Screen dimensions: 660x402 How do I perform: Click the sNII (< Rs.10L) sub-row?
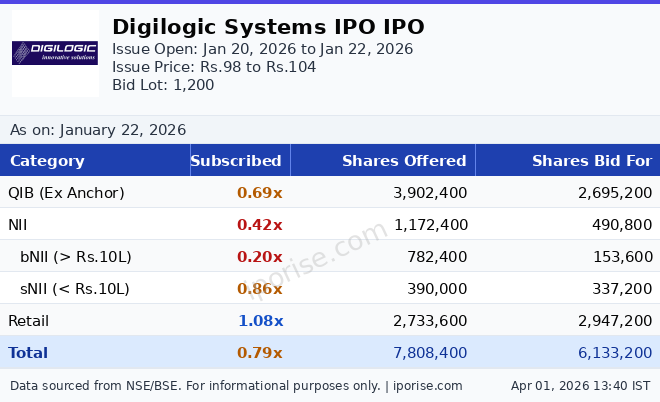(x=75, y=289)
